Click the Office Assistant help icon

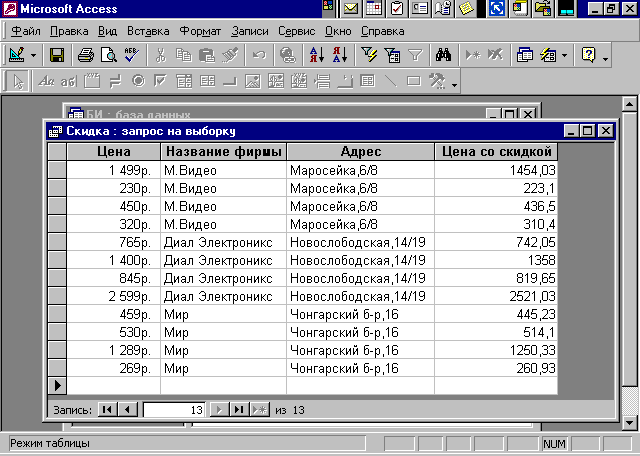(x=589, y=55)
